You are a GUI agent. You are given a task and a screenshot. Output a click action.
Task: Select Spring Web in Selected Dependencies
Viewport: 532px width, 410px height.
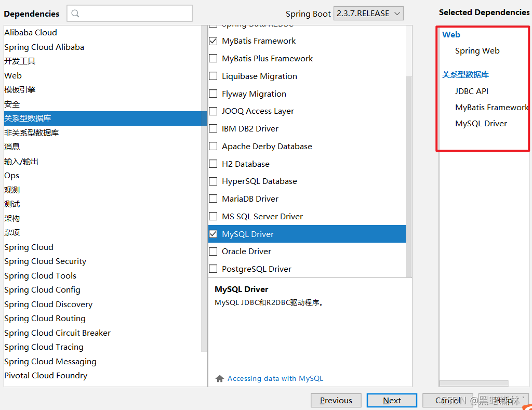(x=477, y=51)
